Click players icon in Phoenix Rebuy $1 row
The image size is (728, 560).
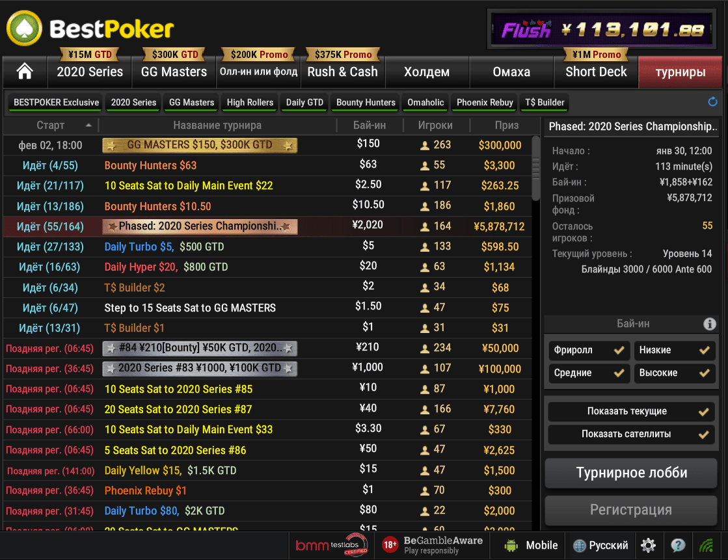tap(424, 490)
